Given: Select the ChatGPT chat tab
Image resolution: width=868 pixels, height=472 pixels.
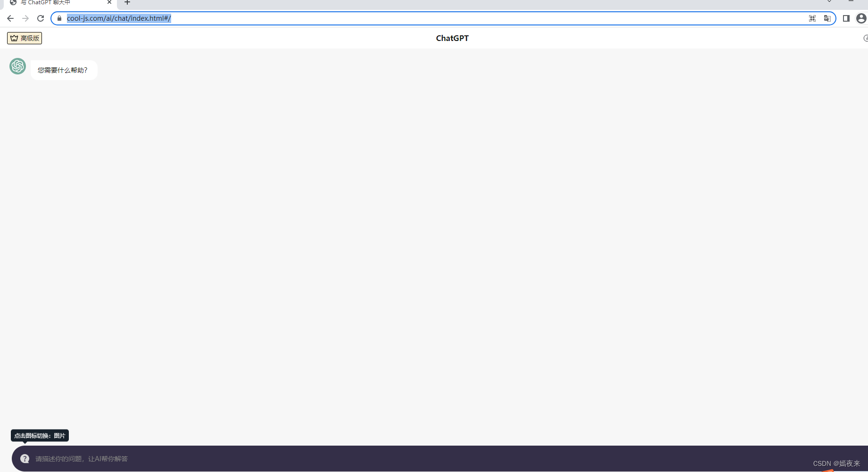Looking at the screenshot, I should point(60,3).
